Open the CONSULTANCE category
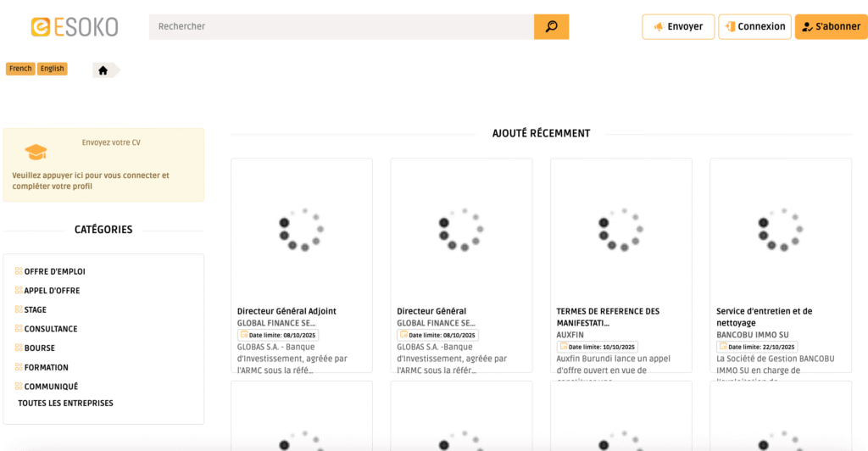The width and height of the screenshot is (868, 451). click(51, 329)
